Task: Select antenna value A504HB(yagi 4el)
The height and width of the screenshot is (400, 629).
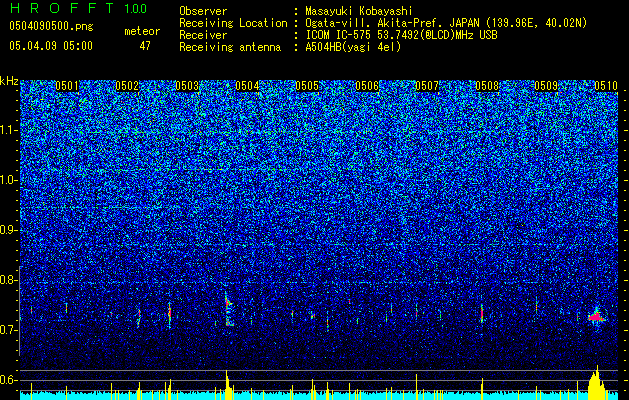Action: 353,47
